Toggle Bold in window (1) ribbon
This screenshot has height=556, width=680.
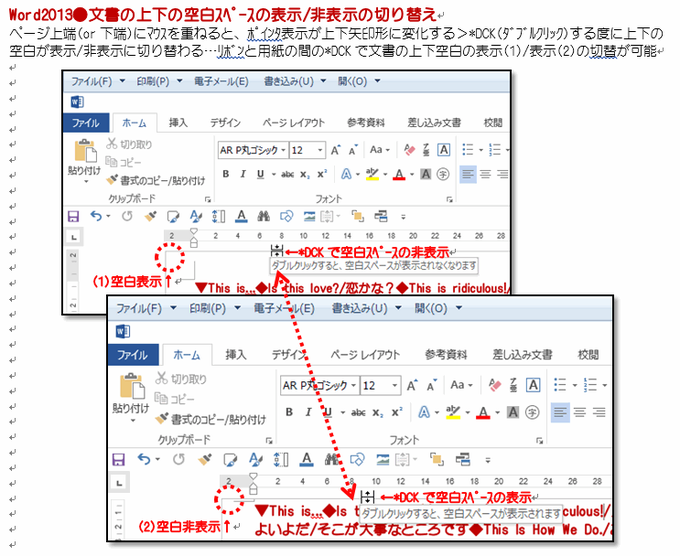226,174
